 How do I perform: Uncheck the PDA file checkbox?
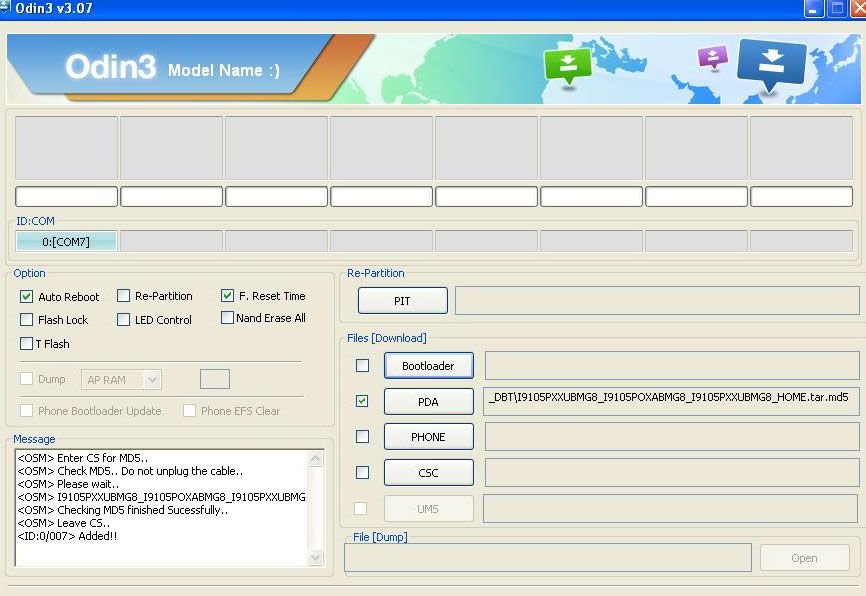click(x=362, y=401)
